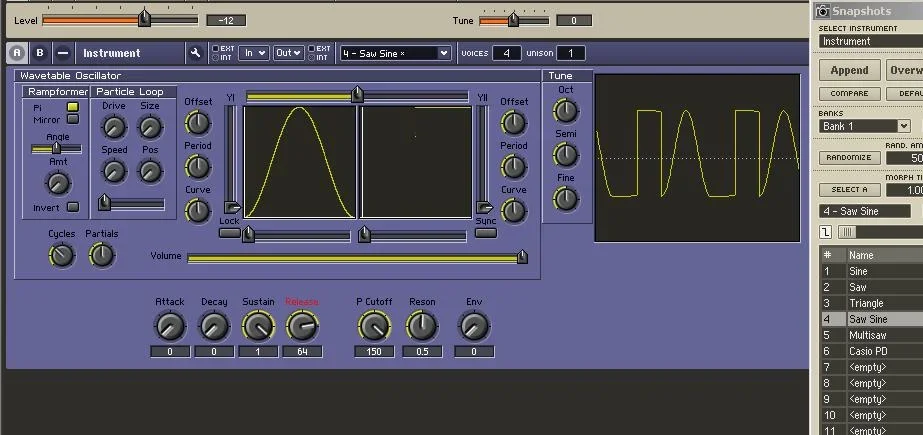Switch to panel A view
The image size is (923, 435).
(x=17, y=53)
